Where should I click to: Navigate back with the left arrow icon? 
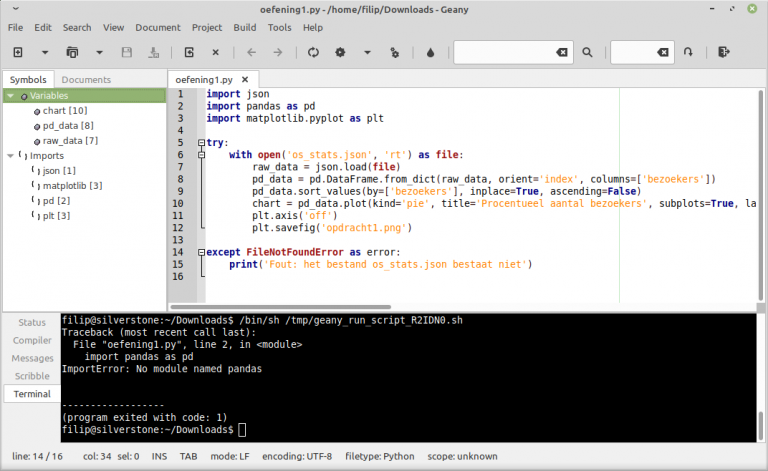pyautogui.click(x=251, y=52)
